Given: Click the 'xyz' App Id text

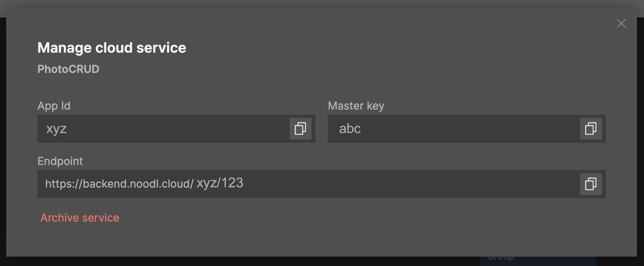Looking at the screenshot, I should [x=56, y=129].
